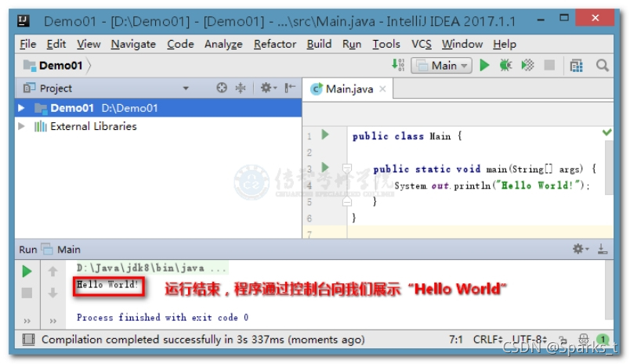630x364 pixels.
Task: Hide Run tool window icon
Action: click(x=603, y=249)
